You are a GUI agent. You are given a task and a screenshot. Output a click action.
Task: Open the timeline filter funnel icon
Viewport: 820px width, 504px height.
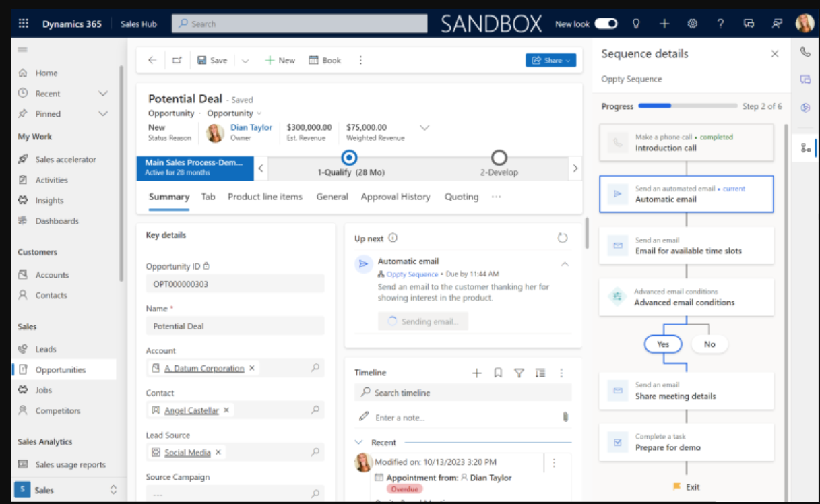[519, 373]
